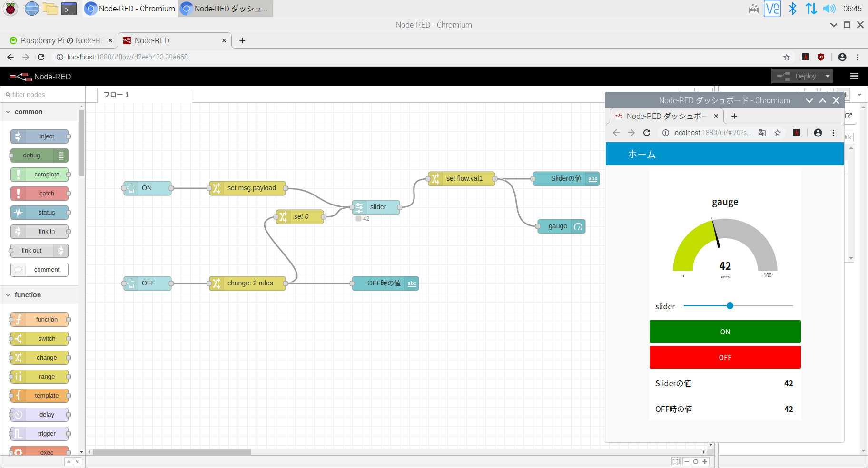Open the file manager from the taskbar
Viewport: 868px width, 468px height.
pyautogui.click(x=50, y=9)
